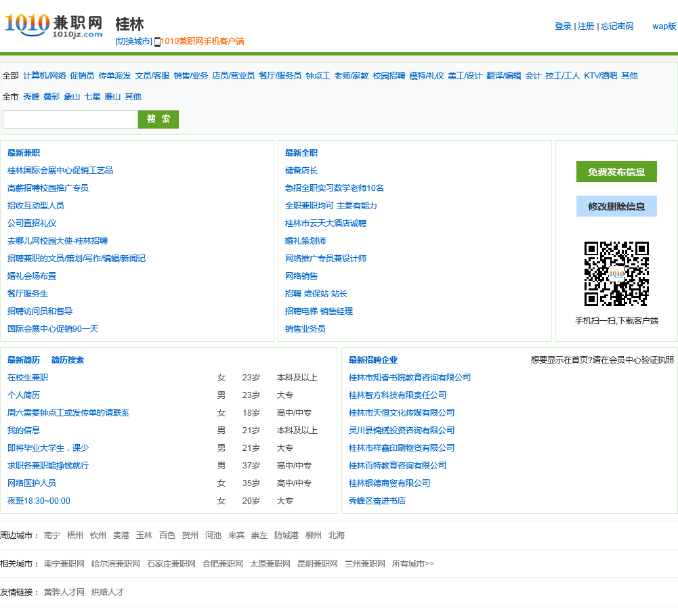This screenshot has width=678, height=616.
Task: Select 餐厅/服务员 category
Action: (280, 76)
